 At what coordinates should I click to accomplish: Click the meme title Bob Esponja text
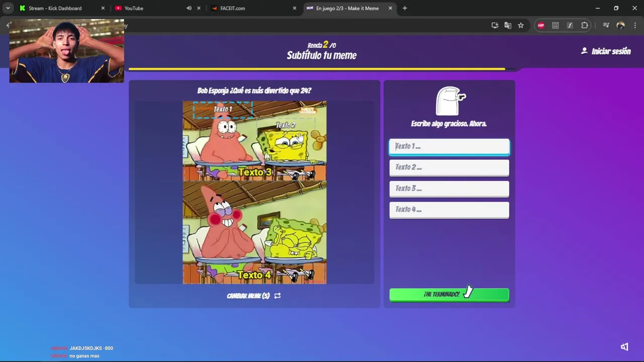tap(254, 90)
